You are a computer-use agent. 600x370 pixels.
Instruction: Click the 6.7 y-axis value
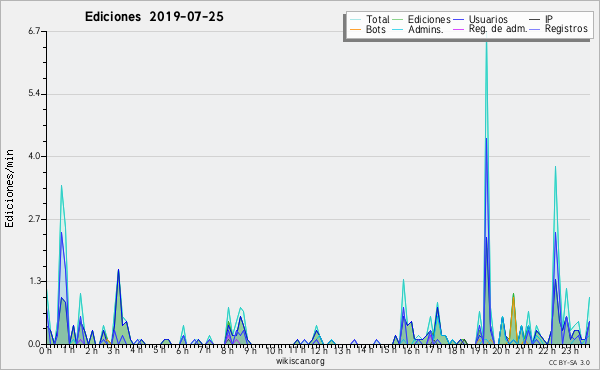(x=34, y=31)
